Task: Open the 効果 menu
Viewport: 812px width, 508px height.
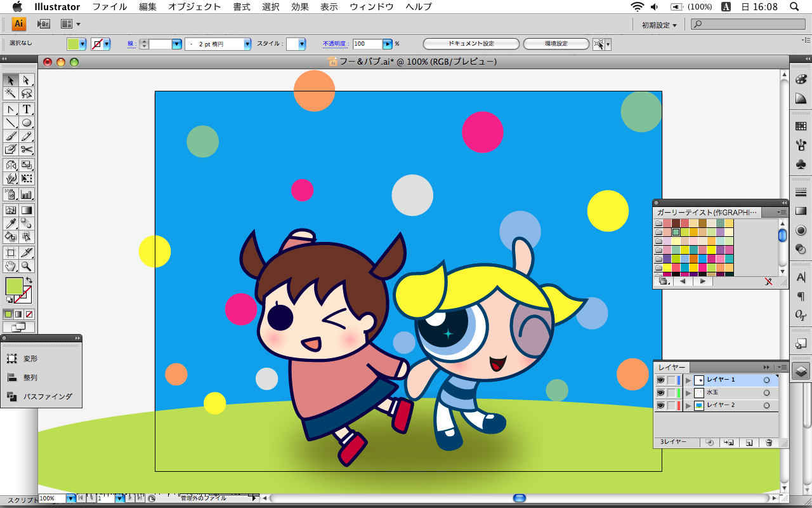Action: (300, 7)
